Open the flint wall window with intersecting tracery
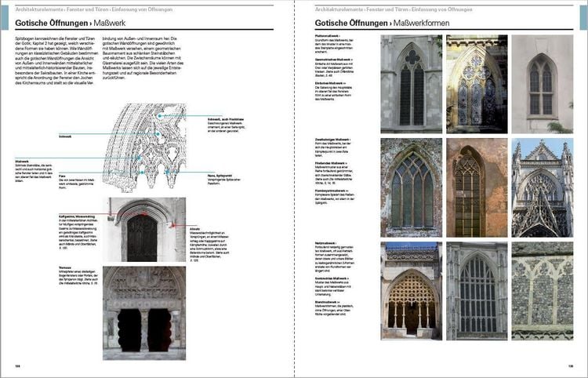The image size is (588, 378). point(412,187)
